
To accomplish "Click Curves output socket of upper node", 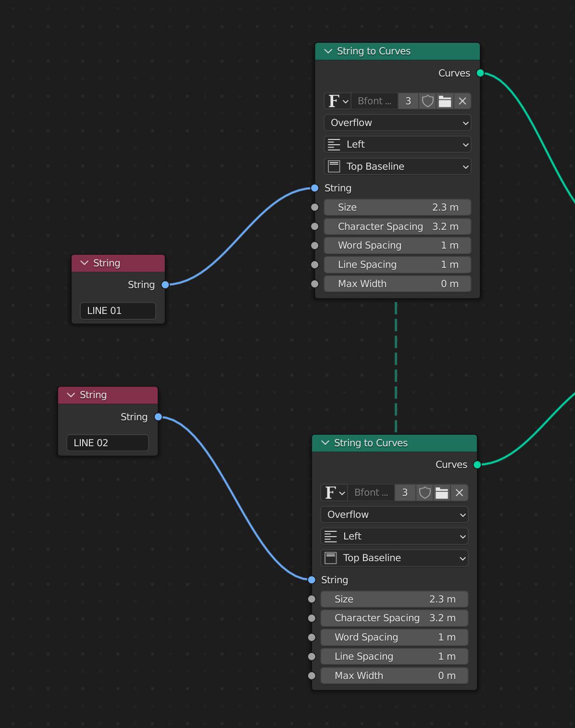I will [x=480, y=73].
